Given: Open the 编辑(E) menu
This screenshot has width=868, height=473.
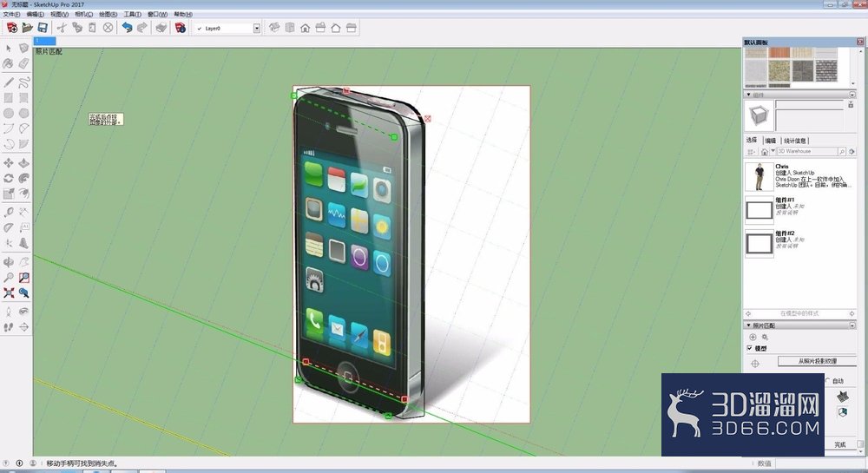Looking at the screenshot, I should pyautogui.click(x=36, y=15).
